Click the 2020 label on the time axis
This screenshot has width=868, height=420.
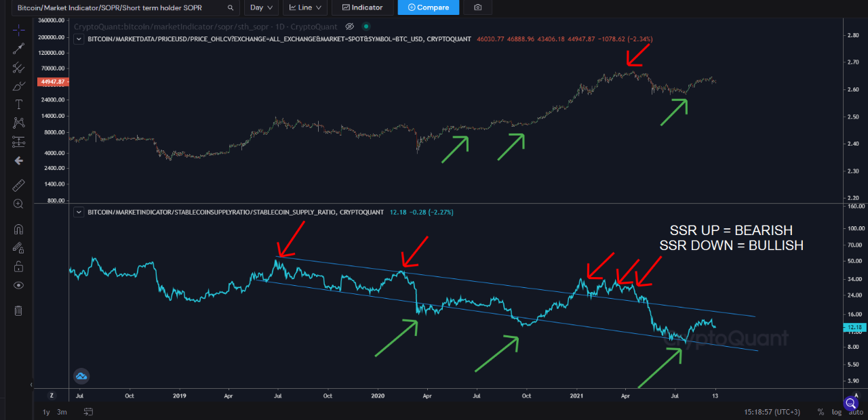point(378,395)
